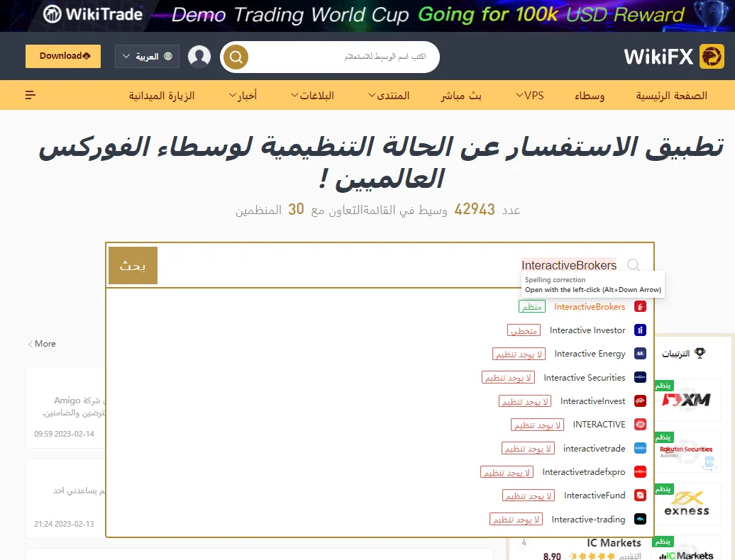Open the العربية language dropdown
The image size is (735, 560).
[x=147, y=57]
